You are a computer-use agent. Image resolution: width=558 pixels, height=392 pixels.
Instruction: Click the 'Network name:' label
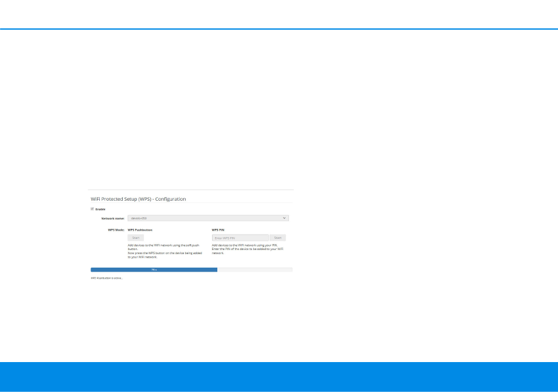click(x=113, y=218)
